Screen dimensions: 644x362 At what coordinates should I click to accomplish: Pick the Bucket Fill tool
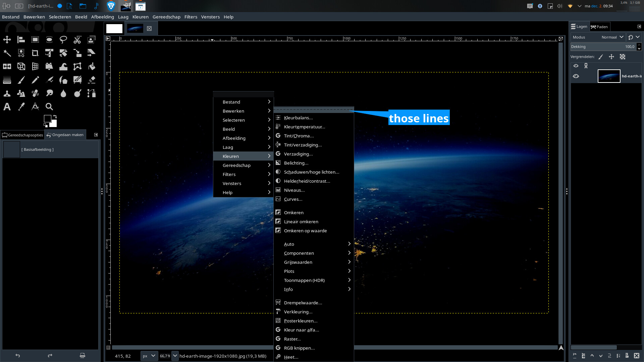point(91,66)
